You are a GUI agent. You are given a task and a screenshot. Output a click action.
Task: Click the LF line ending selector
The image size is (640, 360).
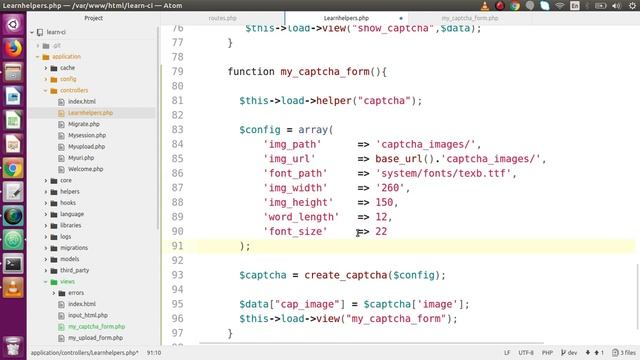point(507,353)
